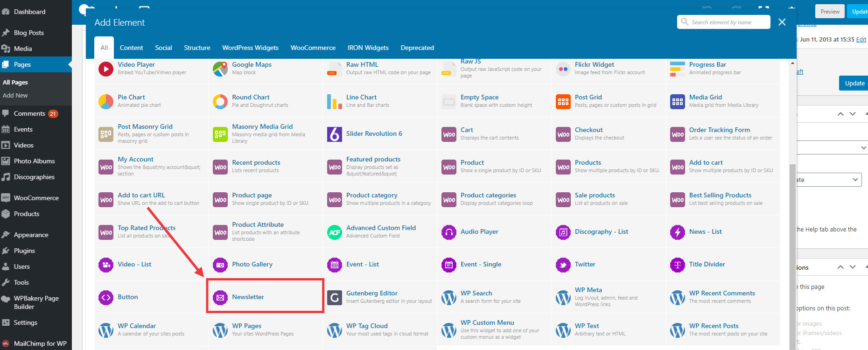Image resolution: width=868 pixels, height=350 pixels.
Task: Click the Post Masonry Grid icon
Action: (x=106, y=134)
